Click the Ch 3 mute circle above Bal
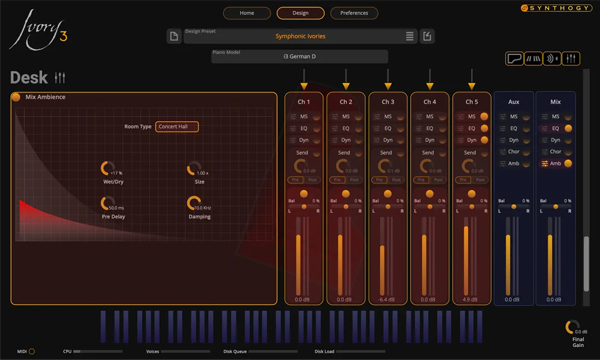This screenshot has height=360, width=600. click(x=388, y=194)
